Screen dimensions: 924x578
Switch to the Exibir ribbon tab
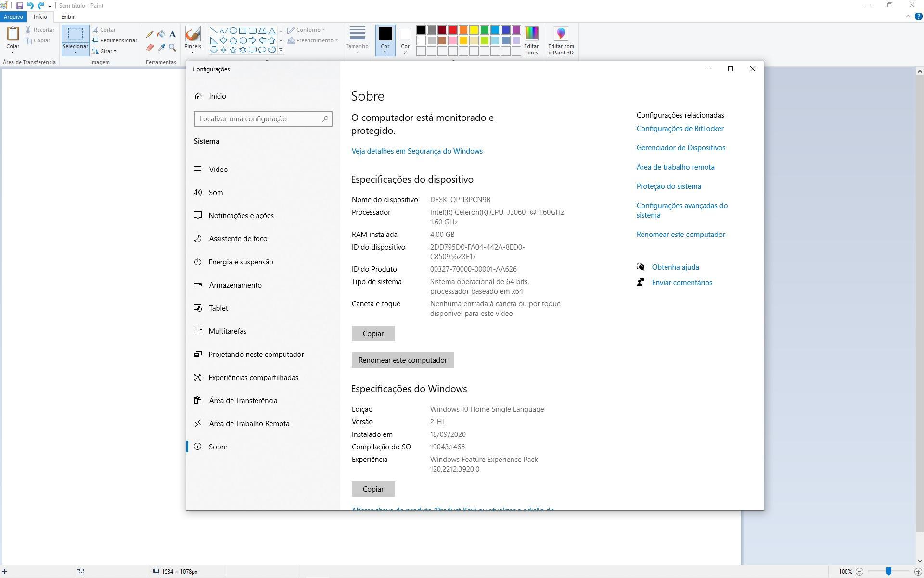click(68, 17)
